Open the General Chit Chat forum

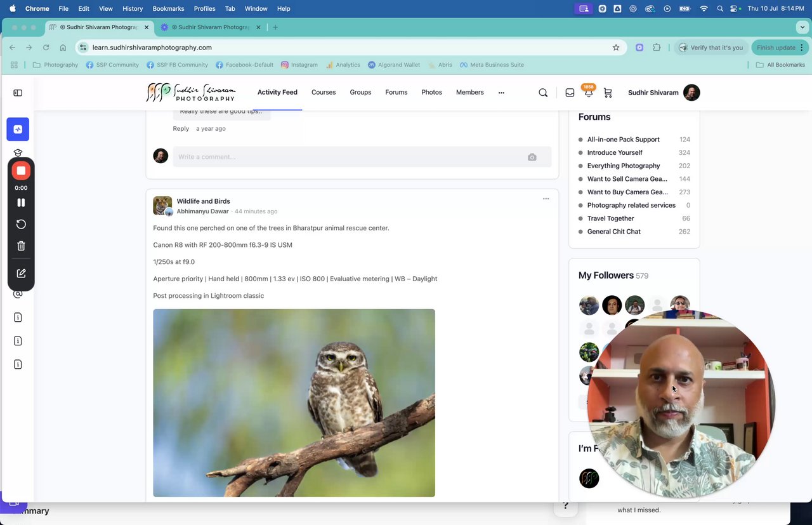coord(614,232)
